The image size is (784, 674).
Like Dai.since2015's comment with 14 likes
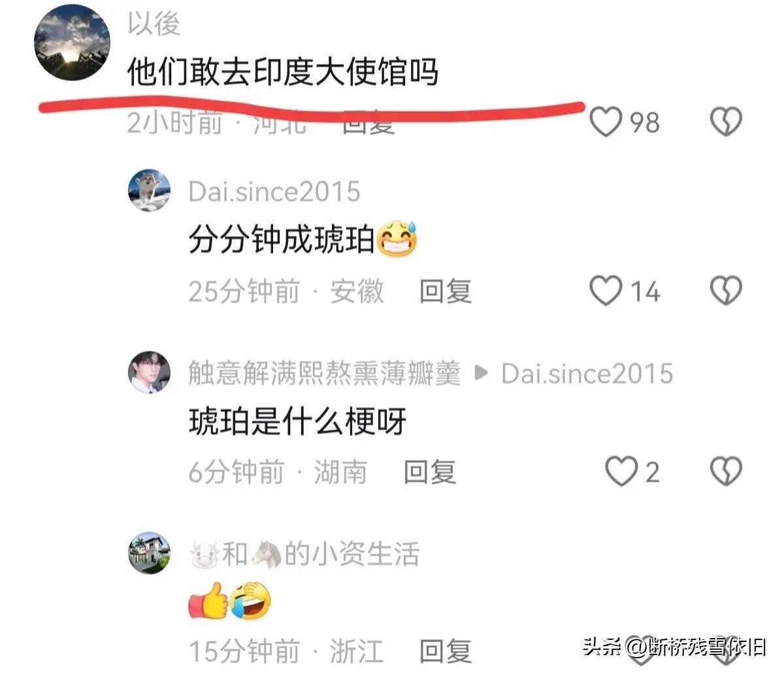click(606, 291)
